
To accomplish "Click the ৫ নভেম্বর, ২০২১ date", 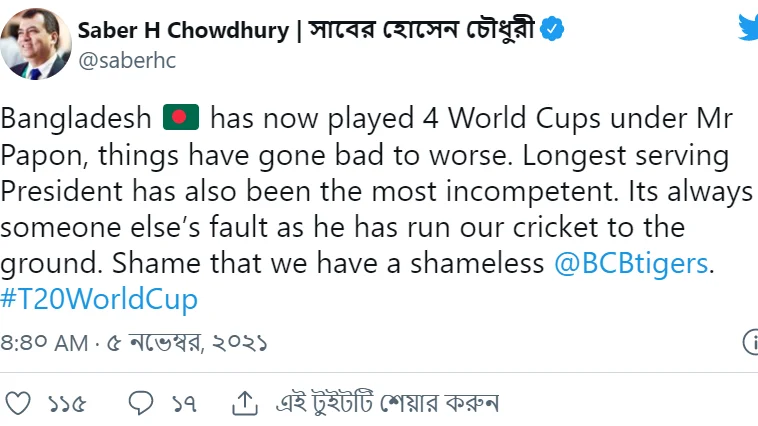I will [x=187, y=343].
